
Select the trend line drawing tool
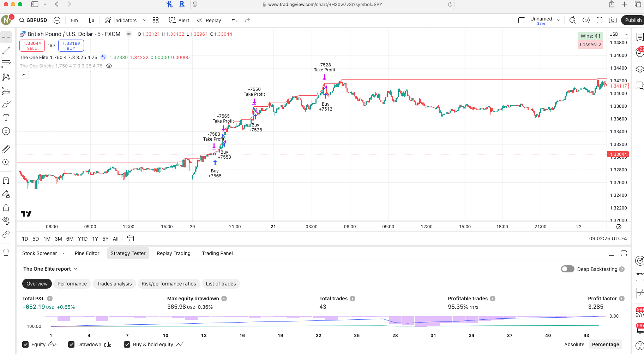(6, 51)
